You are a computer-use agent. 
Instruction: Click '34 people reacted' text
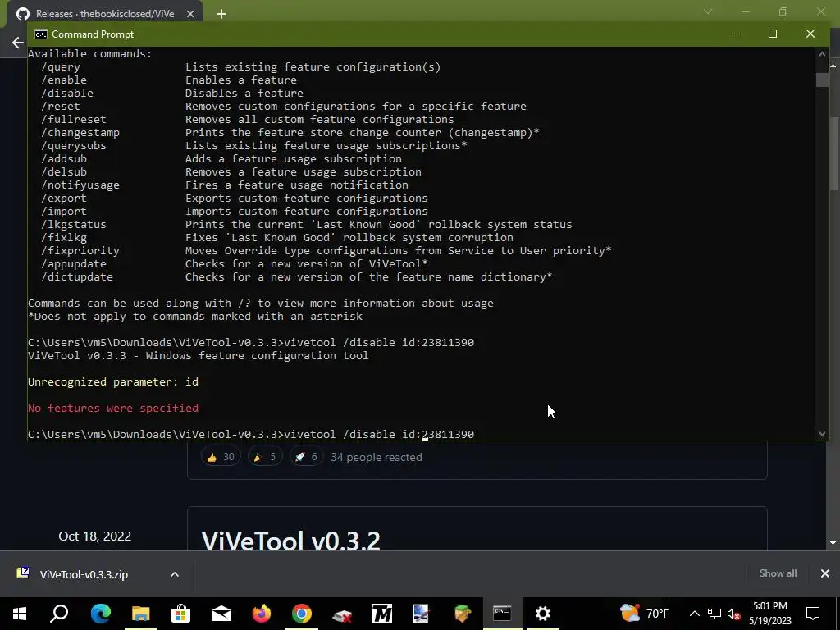376,457
